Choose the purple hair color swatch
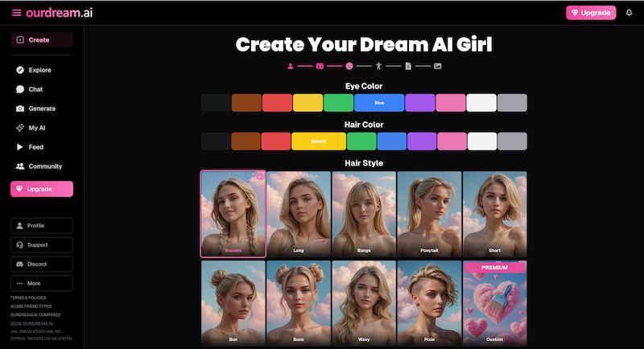The height and width of the screenshot is (349, 644). coord(422,142)
